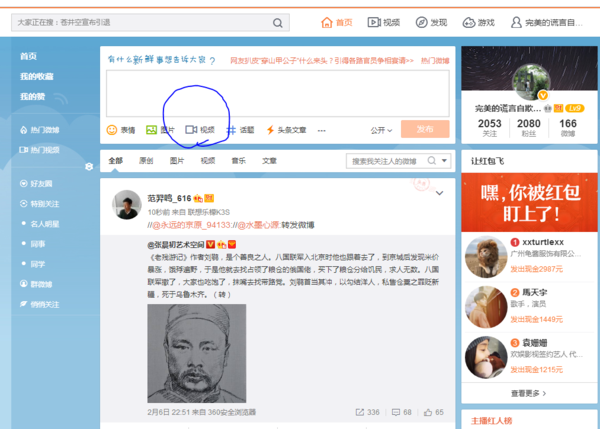Insert a topic with the 话题 hashtag icon

click(231, 130)
